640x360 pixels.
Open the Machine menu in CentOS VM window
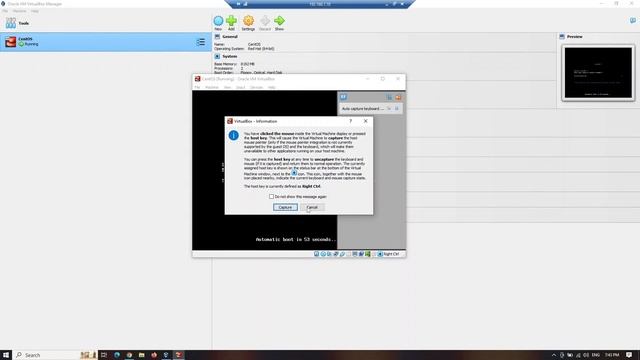[212, 87]
